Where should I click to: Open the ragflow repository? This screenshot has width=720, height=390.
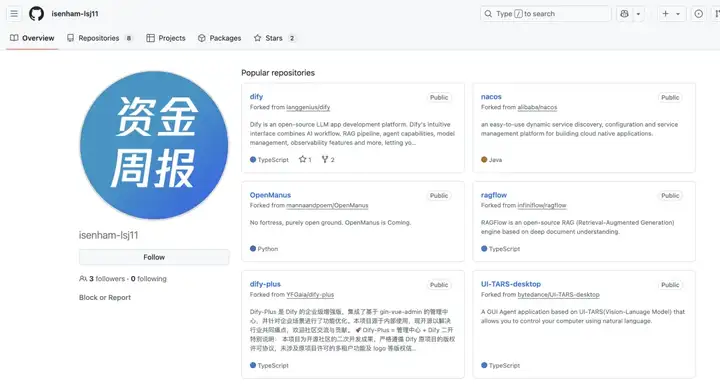pyautogui.click(x=494, y=195)
